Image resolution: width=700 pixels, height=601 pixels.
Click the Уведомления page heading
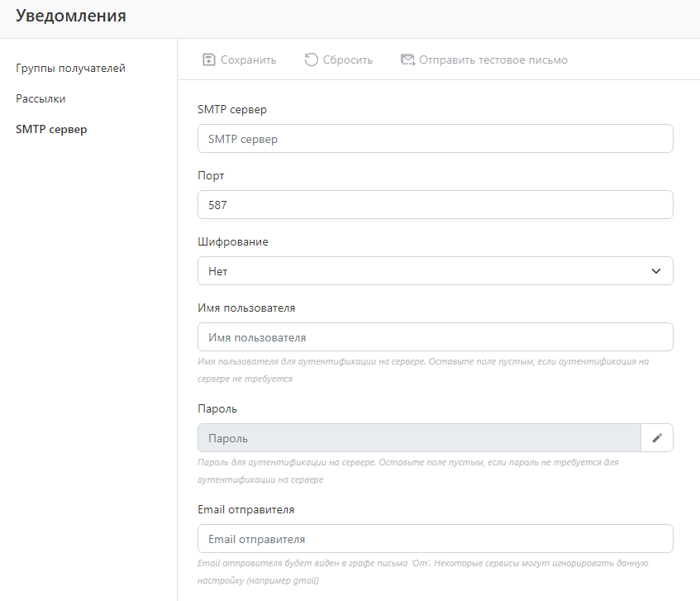[71, 16]
